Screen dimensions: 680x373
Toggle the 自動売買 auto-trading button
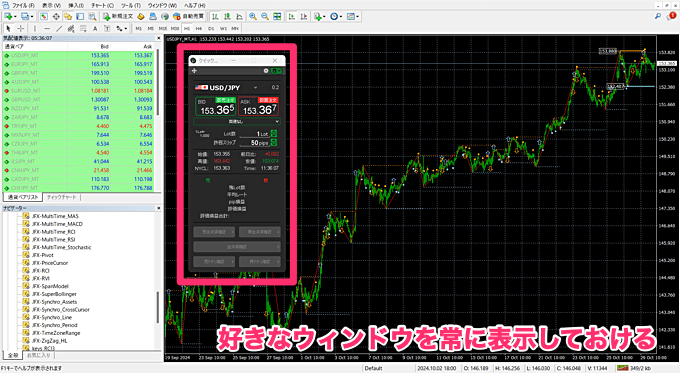[x=189, y=16]
